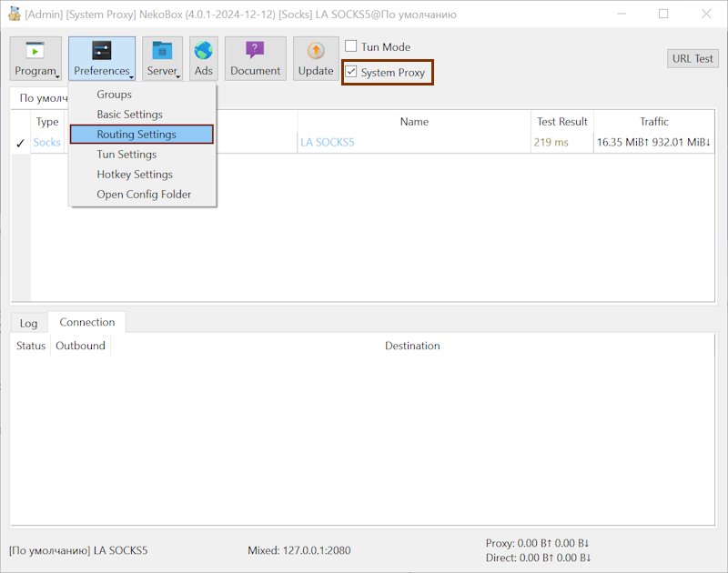Click the NekoBox title bar app icon
This screenshot has width=728, height=573.
coord(15,15)
